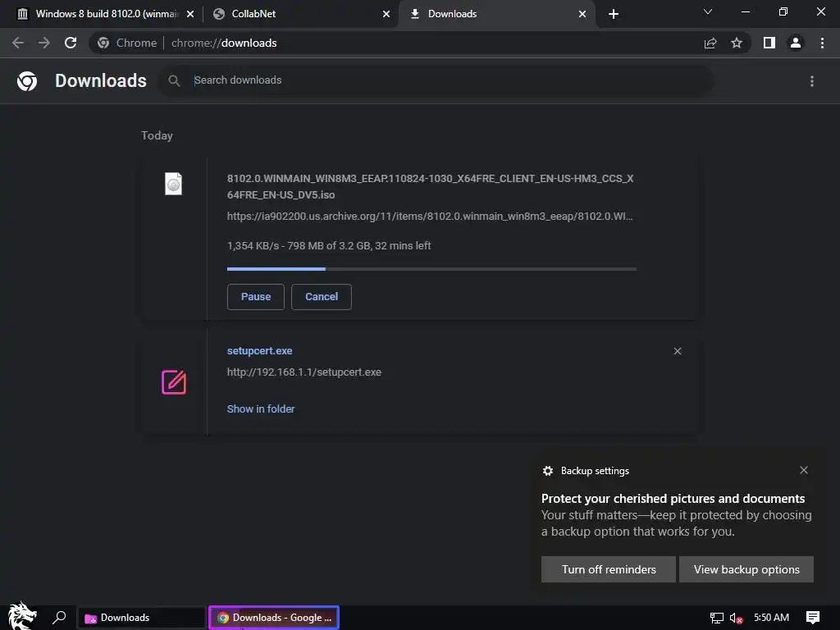
Task: Click the 8102.0.WINMAIN ISO file name
Action: [x=430, y=186]
